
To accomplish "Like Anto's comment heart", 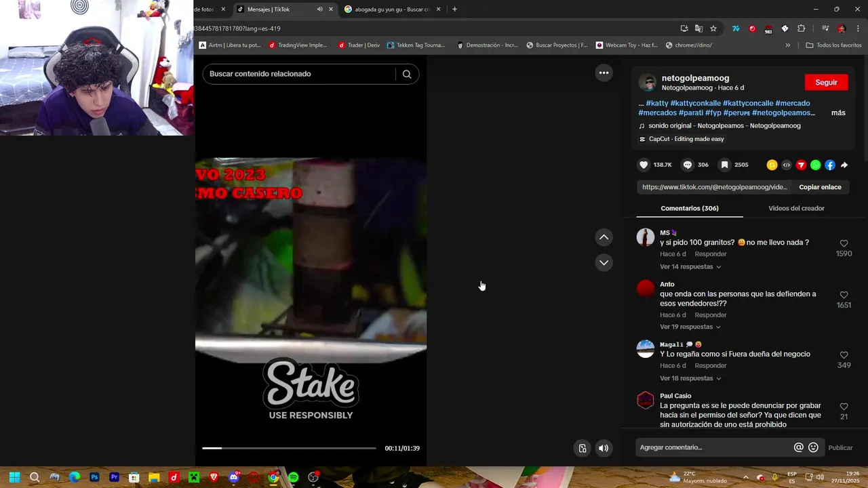I will click(844, 295).
